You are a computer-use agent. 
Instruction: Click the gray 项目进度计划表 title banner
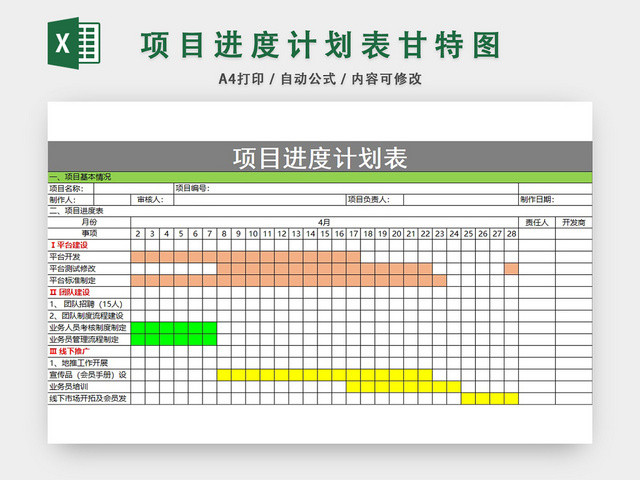click(x=320, y=157)
